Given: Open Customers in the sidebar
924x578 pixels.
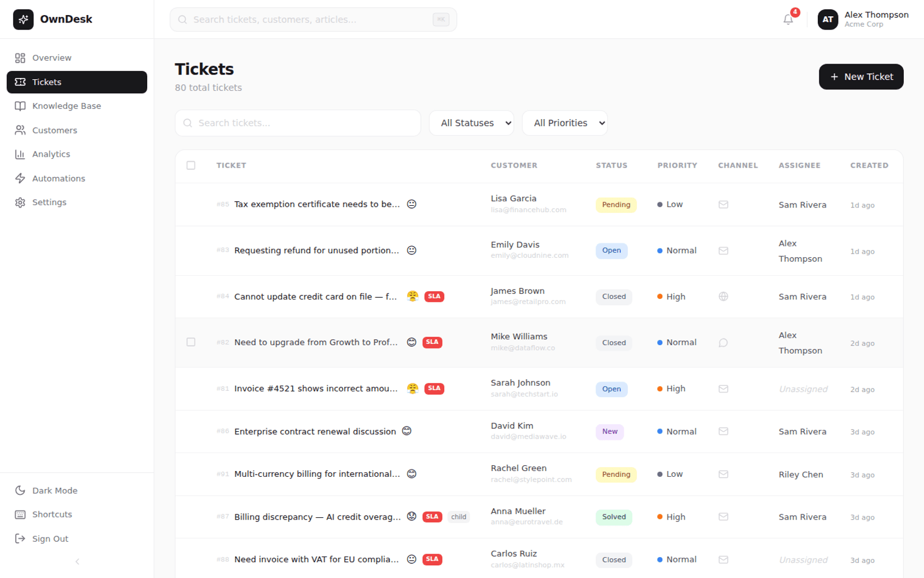Looking at the screenshot, I should coord(77,130).
